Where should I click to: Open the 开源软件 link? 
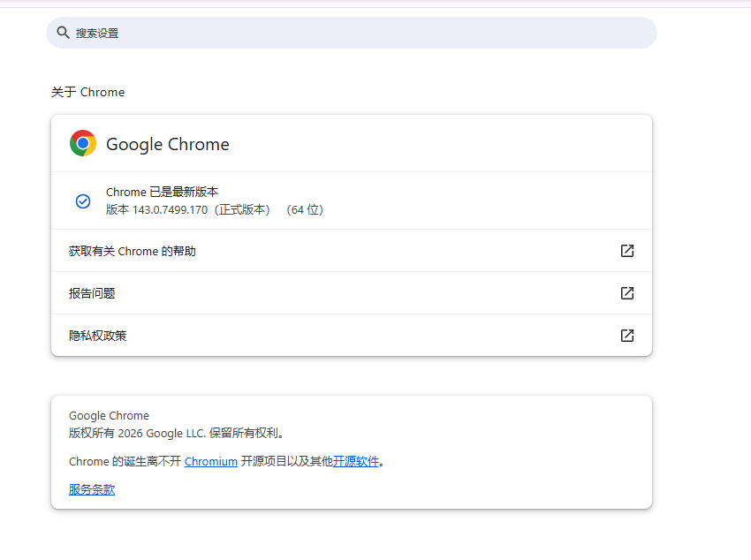coord(356,461)
